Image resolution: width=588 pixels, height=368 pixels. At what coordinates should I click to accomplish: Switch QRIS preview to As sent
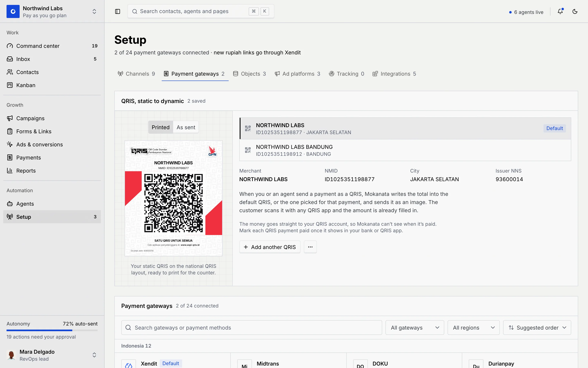tap(186, 127)
